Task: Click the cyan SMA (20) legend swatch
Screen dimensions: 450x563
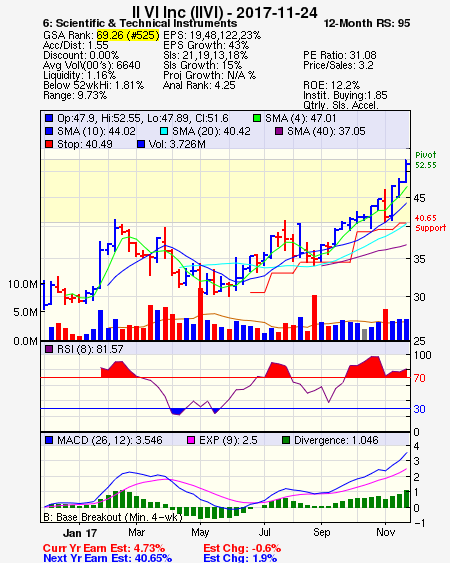Action: [x=163, y=131]
